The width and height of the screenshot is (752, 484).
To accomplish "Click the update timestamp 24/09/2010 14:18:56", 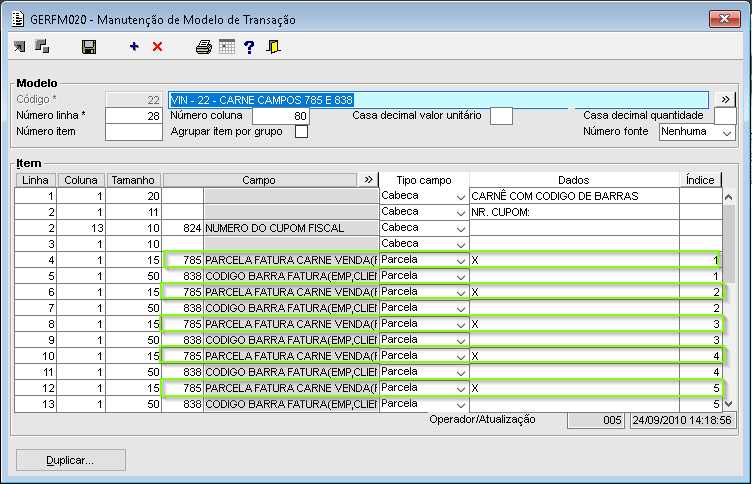I will 682,420.
